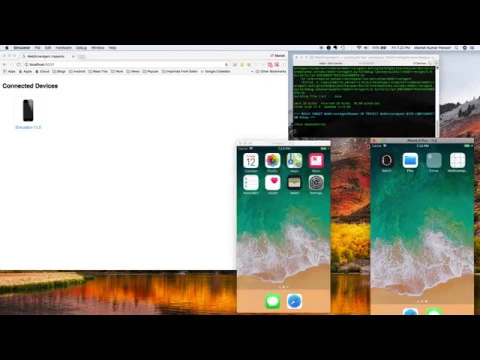This screenshot has height=360, width=480.
Task: Open the Apple menu
Action: tap(6, 48)
